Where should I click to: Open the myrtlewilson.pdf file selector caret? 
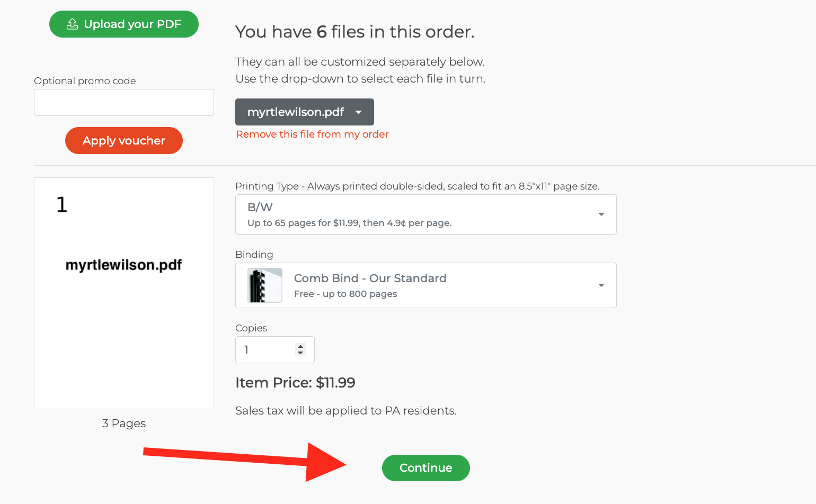click(x=359, y=112)
